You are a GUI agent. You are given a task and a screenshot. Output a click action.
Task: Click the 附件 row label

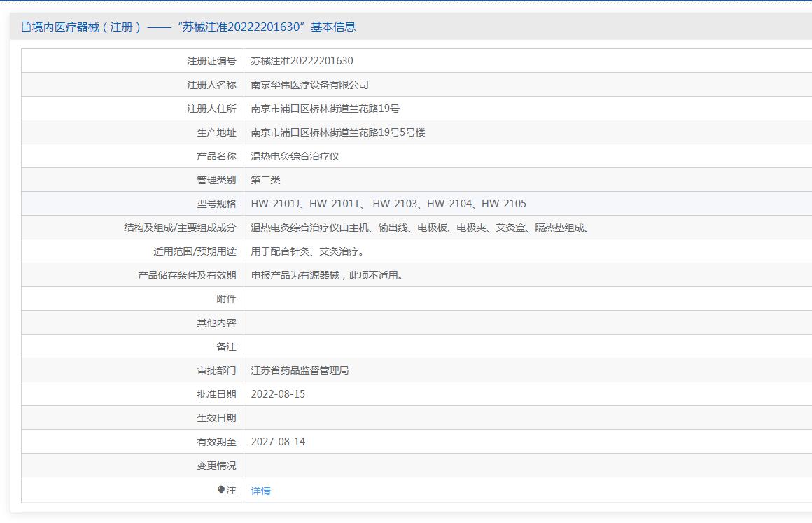coord(226,299)
